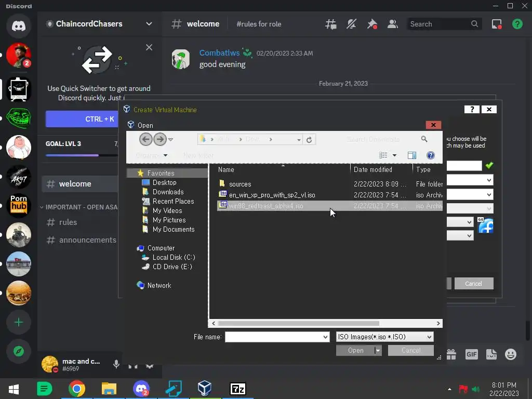Toggle notification settings bell in channel header
Image resolution: width=532 pixels, height=399 pixels.
pos(352,24)
